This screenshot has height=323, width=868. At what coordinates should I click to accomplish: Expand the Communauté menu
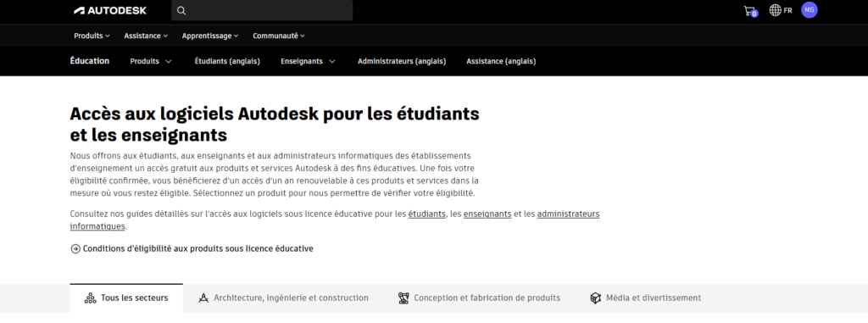coord(279,36)
